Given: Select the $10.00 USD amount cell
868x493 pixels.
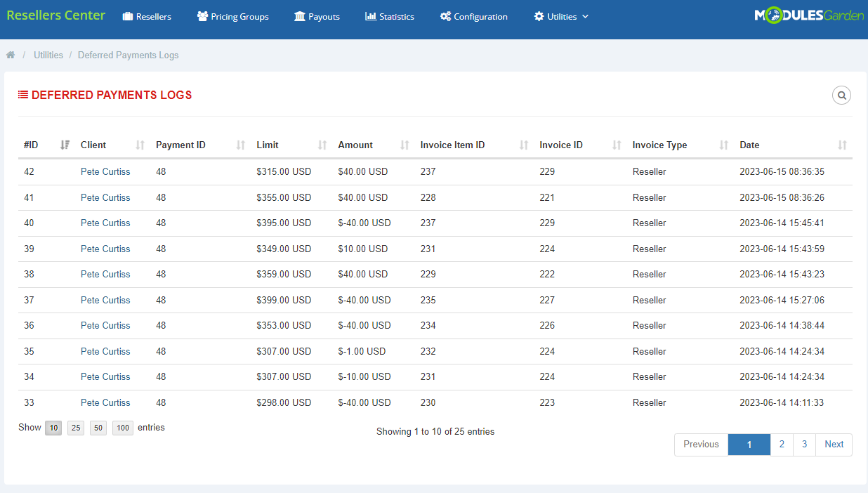Looking at the screenshot, I should pyautogui.click(x=362, y=249).
